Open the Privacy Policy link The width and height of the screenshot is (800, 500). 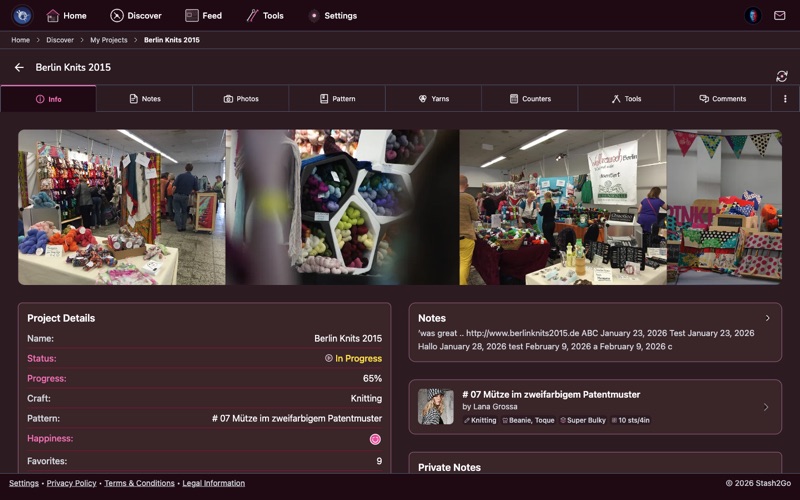[71, 483]
